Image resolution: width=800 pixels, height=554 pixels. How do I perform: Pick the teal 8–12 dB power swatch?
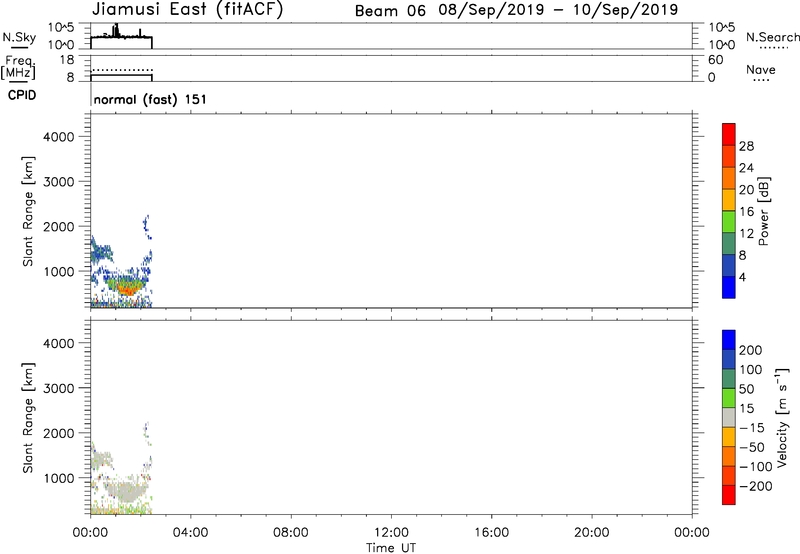click(729, 243)
